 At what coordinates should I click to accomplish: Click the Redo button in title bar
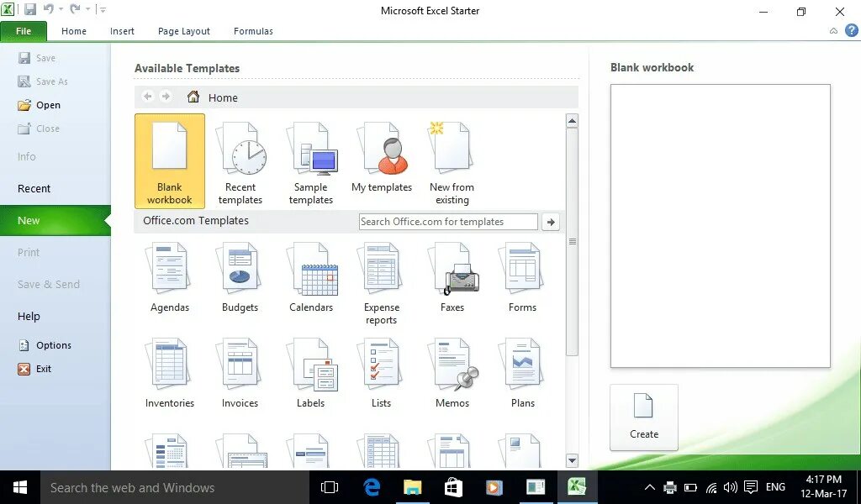pyautogui.click(x=75, y=9)
